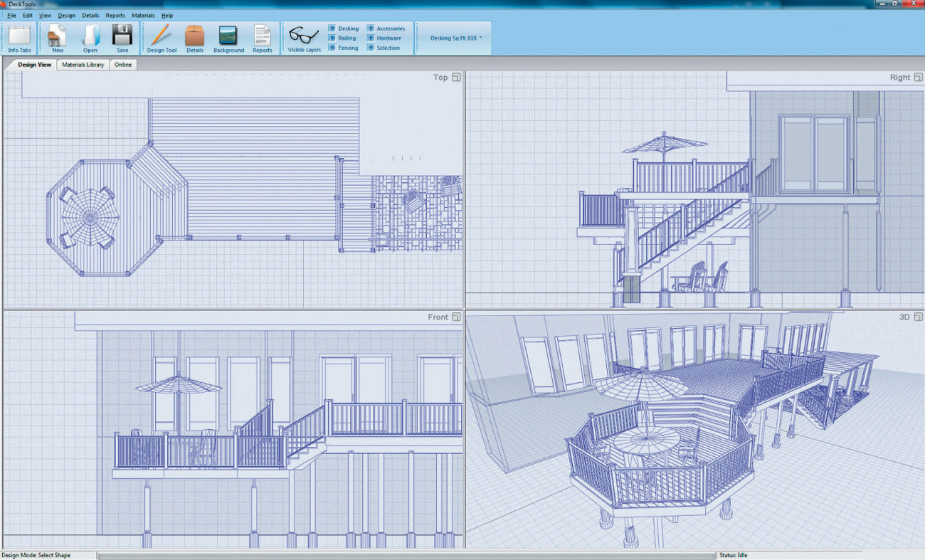The height and width of the screenshot is (560, 925).
Task: Click the Status: Idle indicator
Action: [734, 555]
